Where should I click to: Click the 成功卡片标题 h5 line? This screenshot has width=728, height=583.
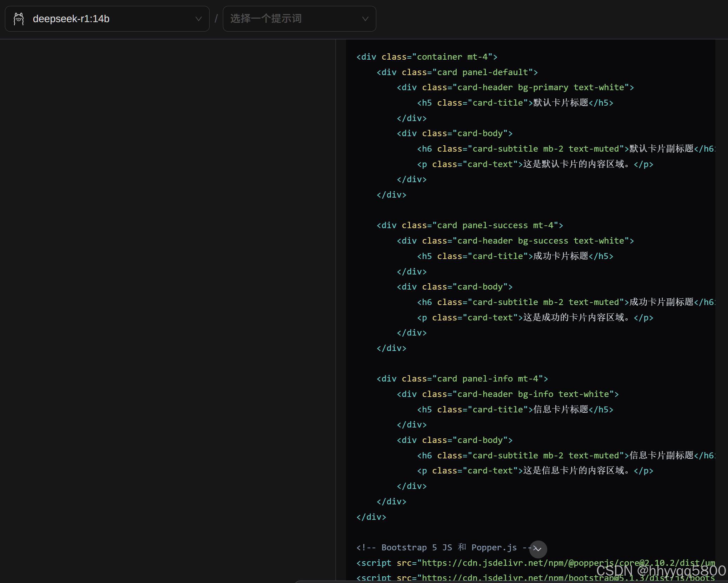pos(515,256)
